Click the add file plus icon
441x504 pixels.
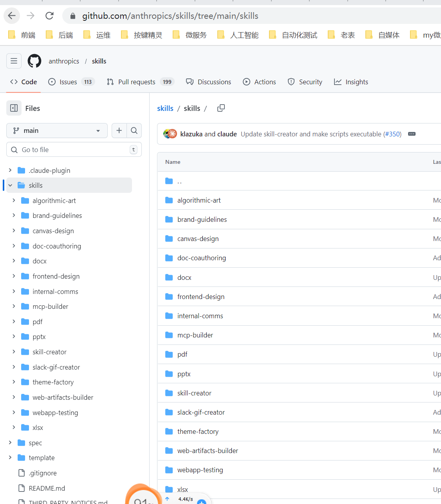[119, 131]
